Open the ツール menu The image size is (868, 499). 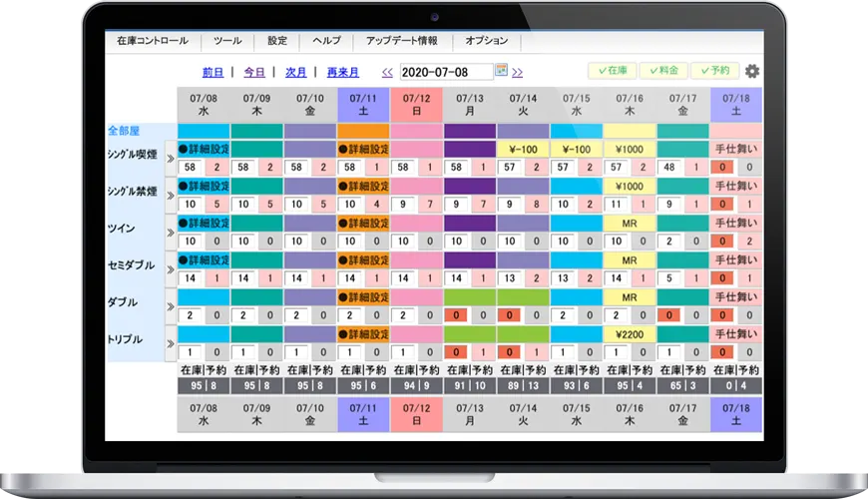(227, 41)
